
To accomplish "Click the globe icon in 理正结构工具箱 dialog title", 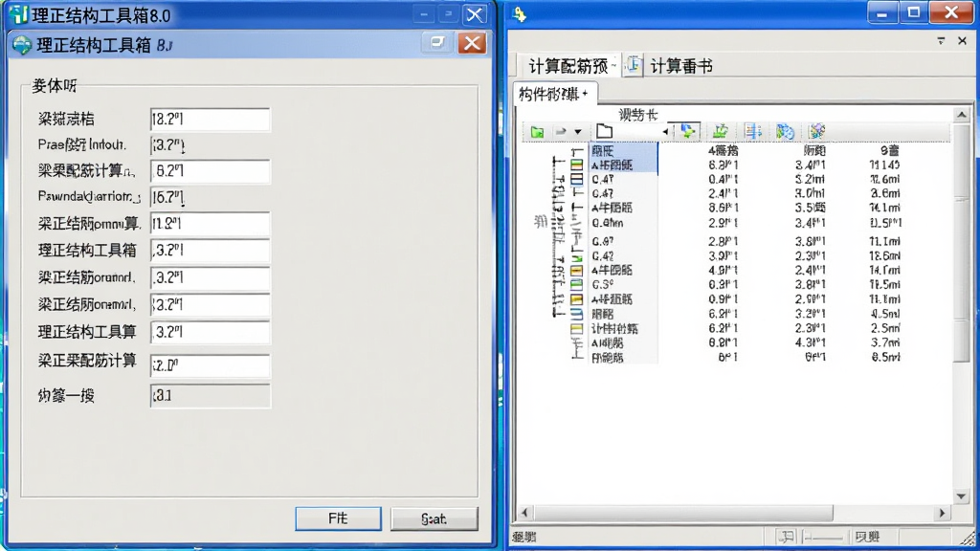I will 22,45.
